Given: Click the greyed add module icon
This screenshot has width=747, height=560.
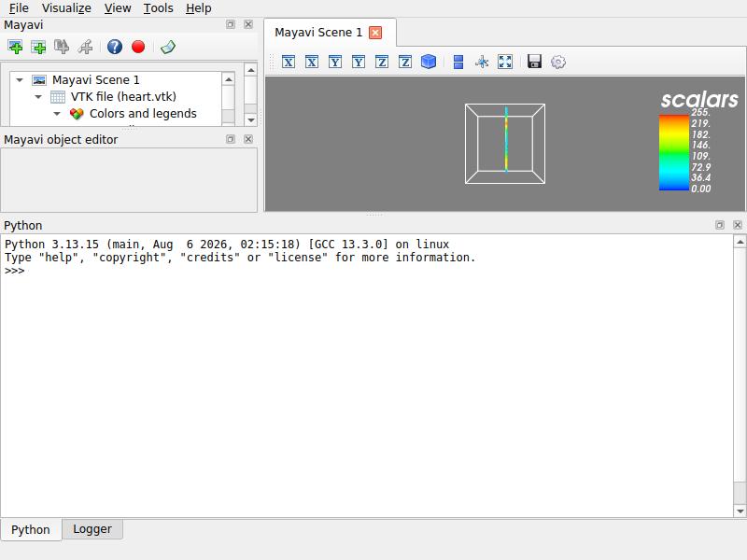Looking at the screenshot, I should (x=62, y=47).
